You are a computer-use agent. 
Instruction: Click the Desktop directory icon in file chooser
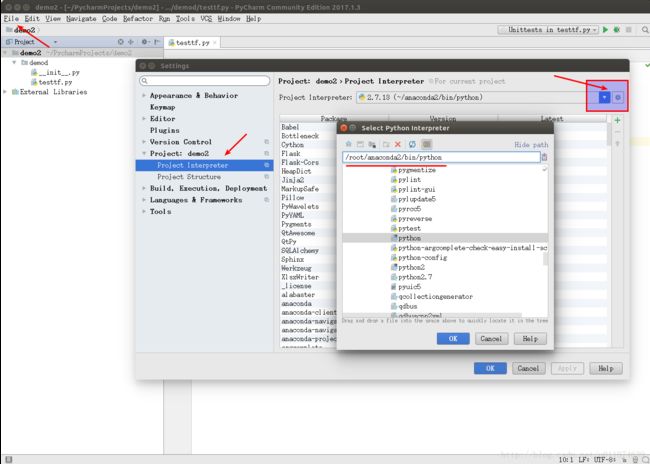[360, 144]
